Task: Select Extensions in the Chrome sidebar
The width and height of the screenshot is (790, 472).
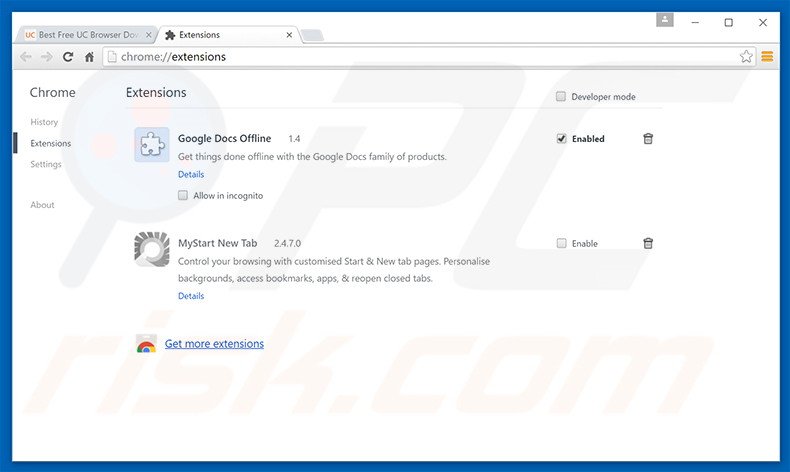Action: click(x=50, y=143)
